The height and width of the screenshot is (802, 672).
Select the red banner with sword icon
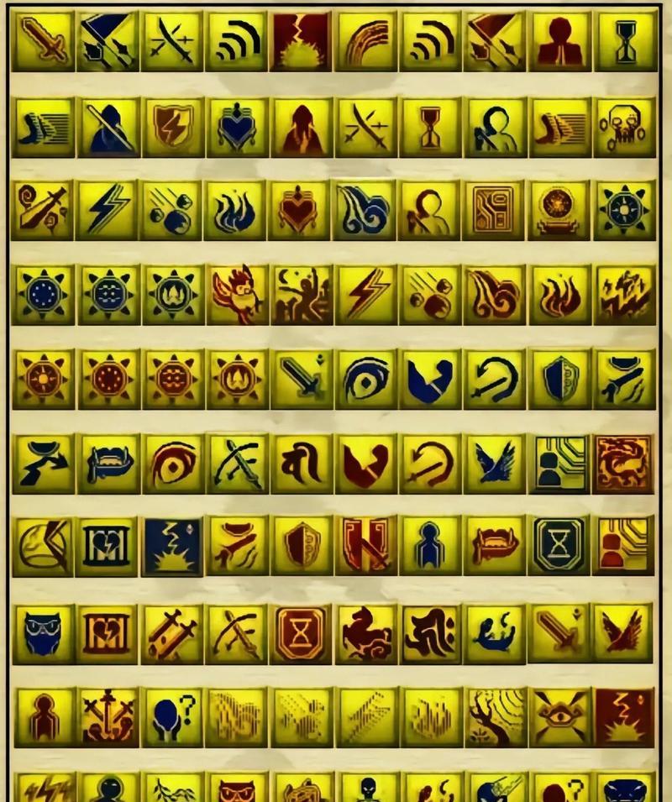(366, 547)
